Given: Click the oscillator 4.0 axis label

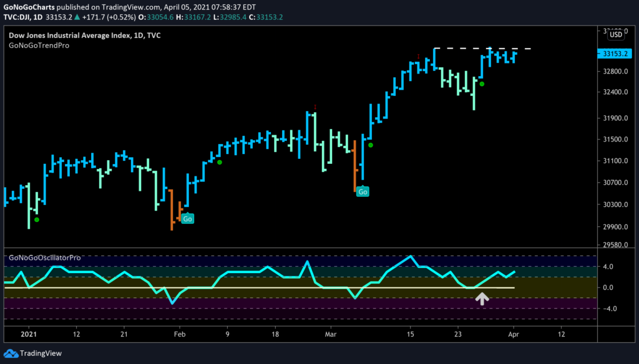Looking at the screenshot, I should click(x=608, y=267).
